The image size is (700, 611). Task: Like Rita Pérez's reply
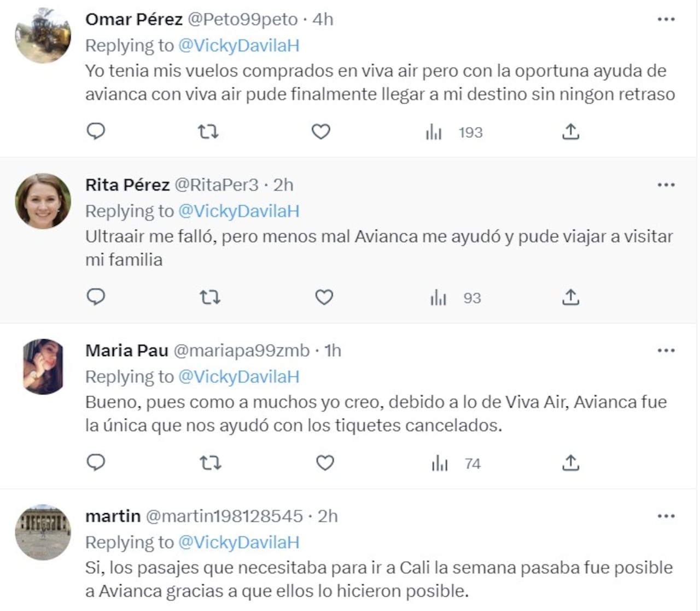point(324,297)
